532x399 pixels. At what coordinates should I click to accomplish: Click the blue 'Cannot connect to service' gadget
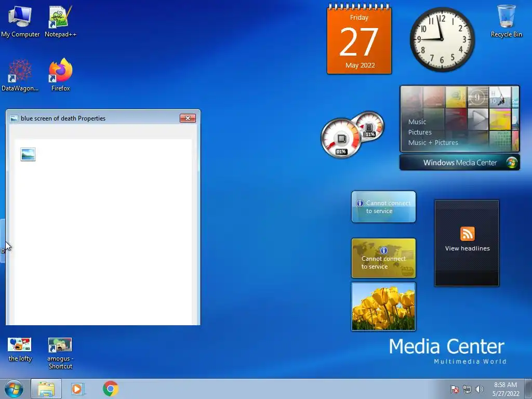click(383, 207)
